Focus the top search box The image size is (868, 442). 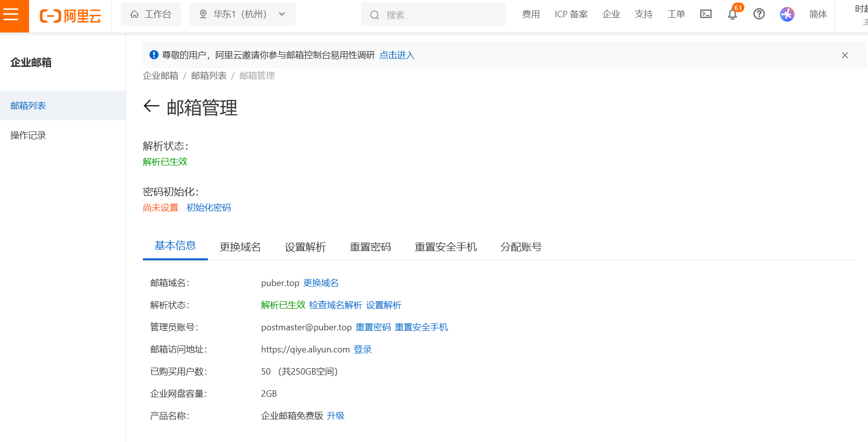click(434, 14)
